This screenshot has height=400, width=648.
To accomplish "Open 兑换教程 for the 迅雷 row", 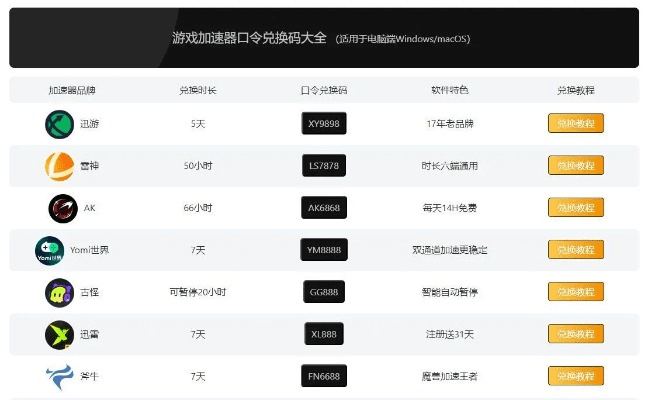I will [576, 334].
